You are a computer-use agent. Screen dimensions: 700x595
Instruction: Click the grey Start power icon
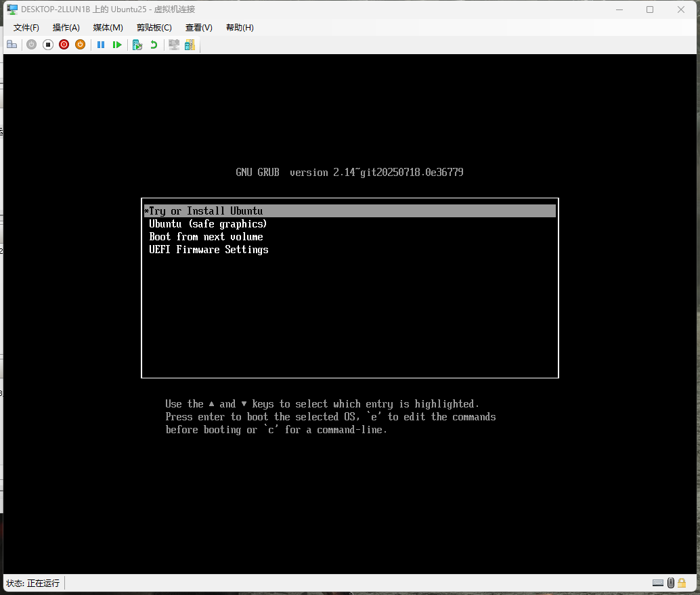tap(32, 45)
